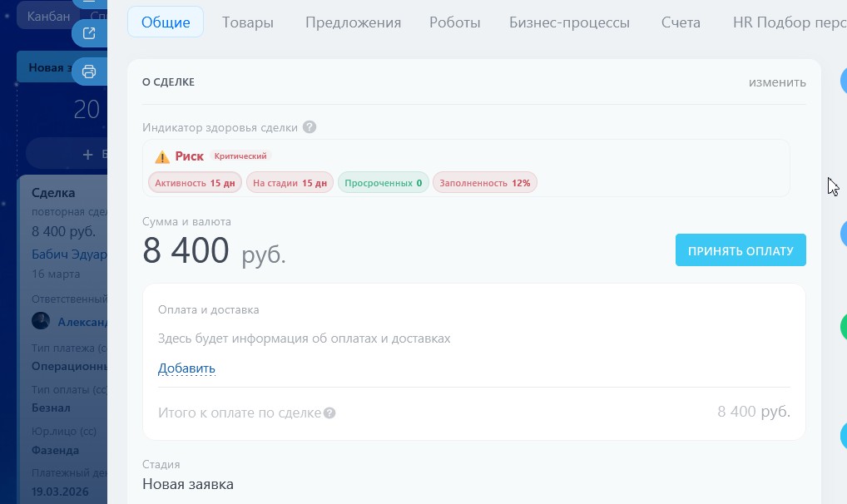The image size is (847, 504).
Task: Open the Бизнес-процессы tab
Action: coord(569,22)
